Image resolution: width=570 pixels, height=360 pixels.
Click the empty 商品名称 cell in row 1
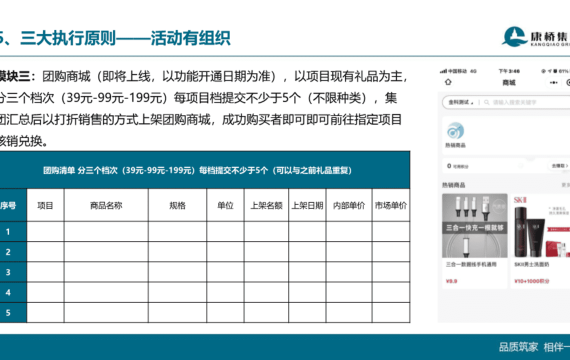[106, 232]
